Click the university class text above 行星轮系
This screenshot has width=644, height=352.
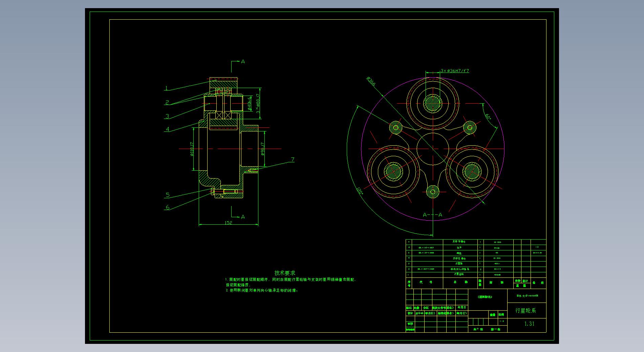pyautogui.click(x=527, y=296)
